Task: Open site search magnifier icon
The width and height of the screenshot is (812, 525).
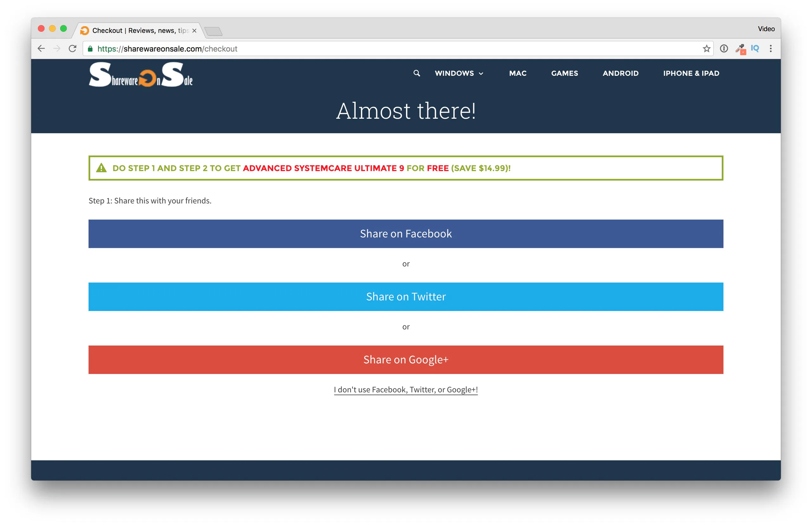Action: click(416, 73)
